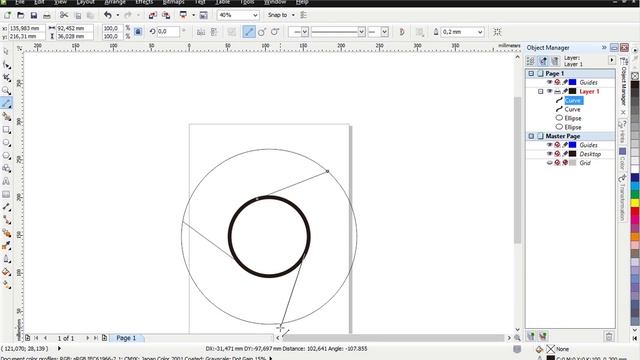Open the Snap to dropdown
This screenshot has width=640, height=360.
pyautogui.click(x=293, y=16)
